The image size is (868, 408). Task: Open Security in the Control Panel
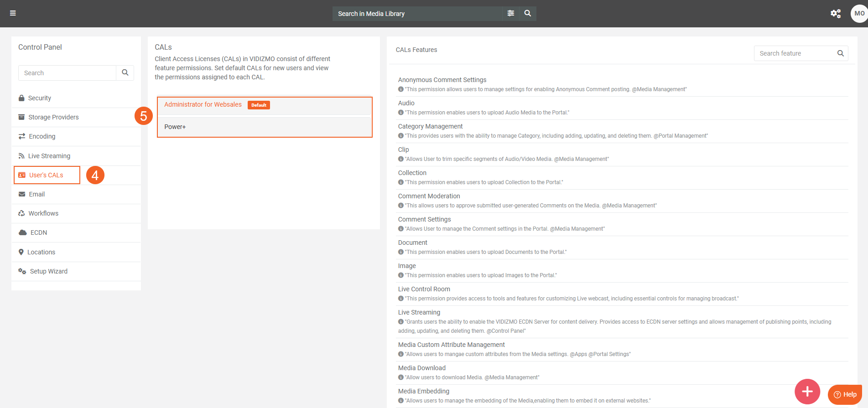click(x=39, y=98)
